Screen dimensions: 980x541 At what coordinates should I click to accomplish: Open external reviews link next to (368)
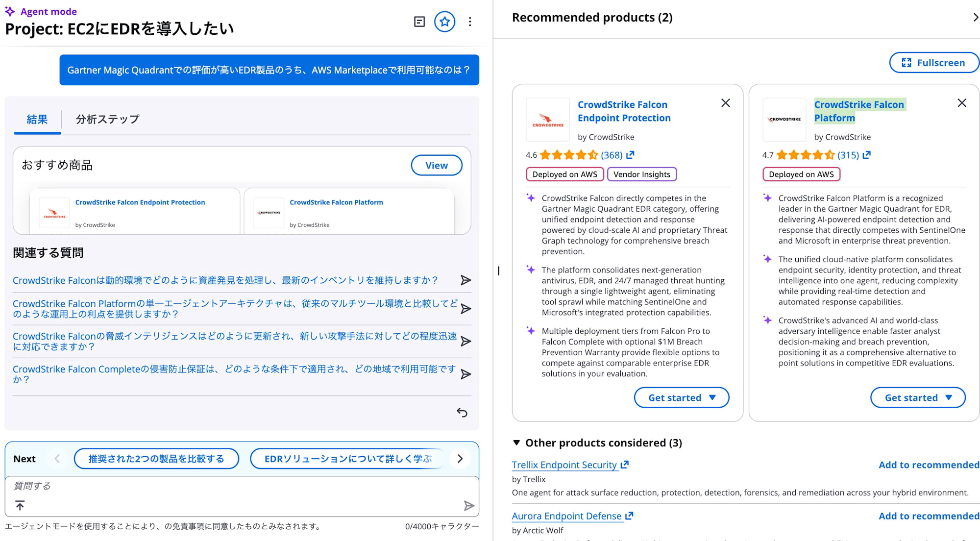coord(631,155)
